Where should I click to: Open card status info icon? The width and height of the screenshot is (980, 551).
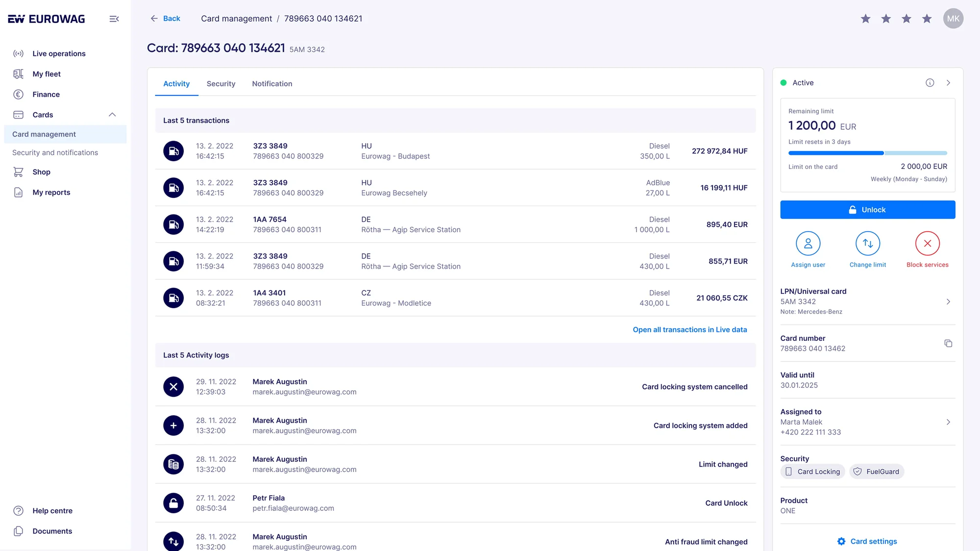point(930,83)
